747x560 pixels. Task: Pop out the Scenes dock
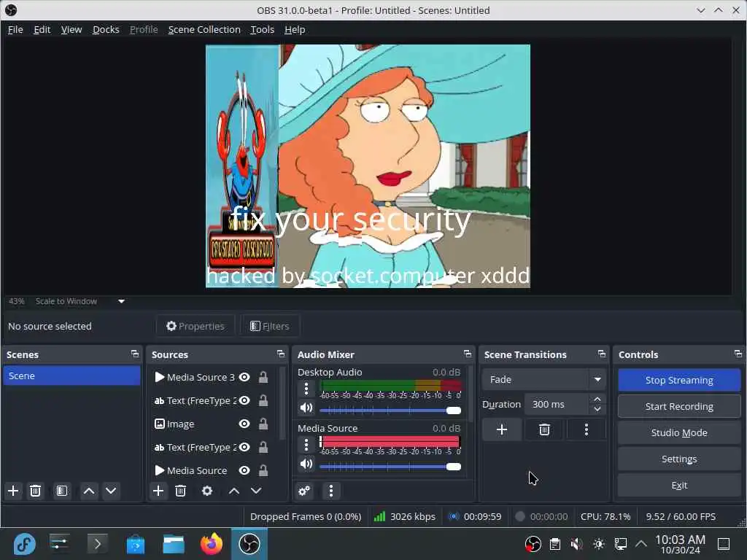point(135,354)
